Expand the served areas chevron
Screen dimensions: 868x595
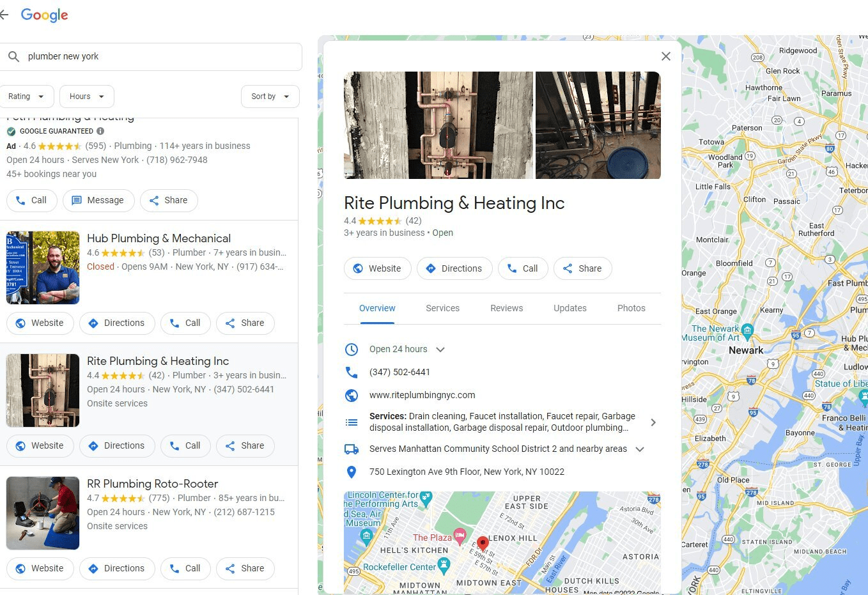tap(640, 449)
